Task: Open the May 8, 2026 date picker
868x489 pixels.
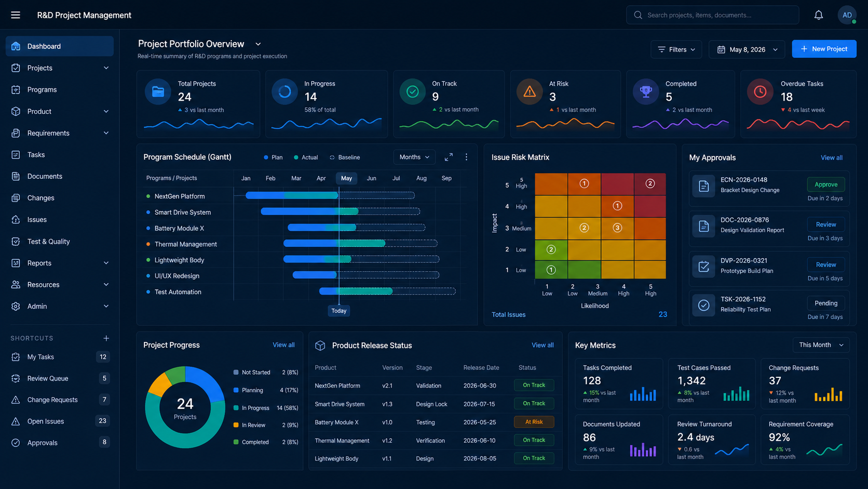Action: tap(747, 49)
